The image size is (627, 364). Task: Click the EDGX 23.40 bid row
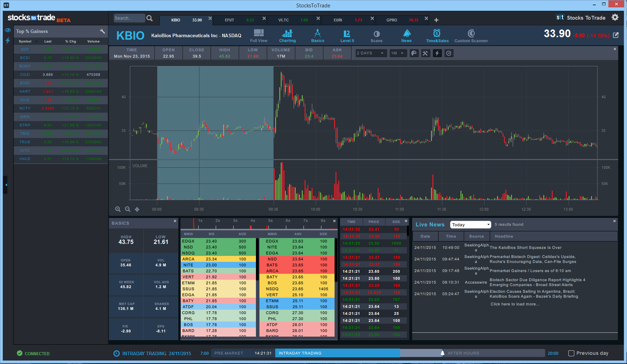(219, 241)
